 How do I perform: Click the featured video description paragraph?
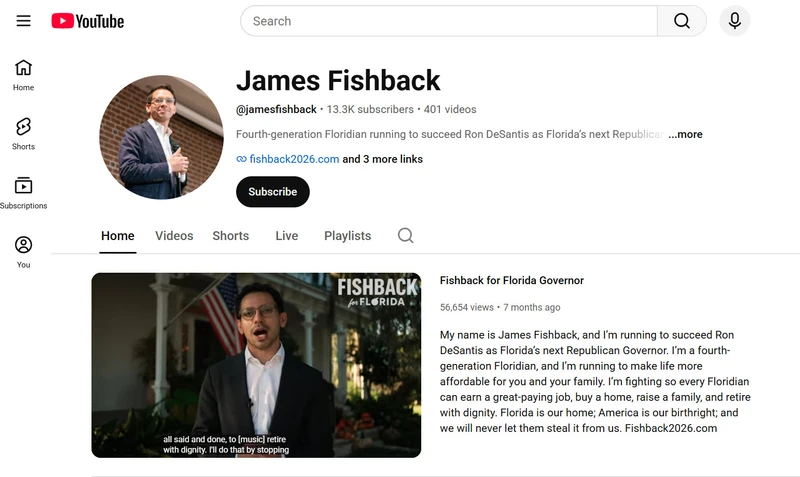595,382
